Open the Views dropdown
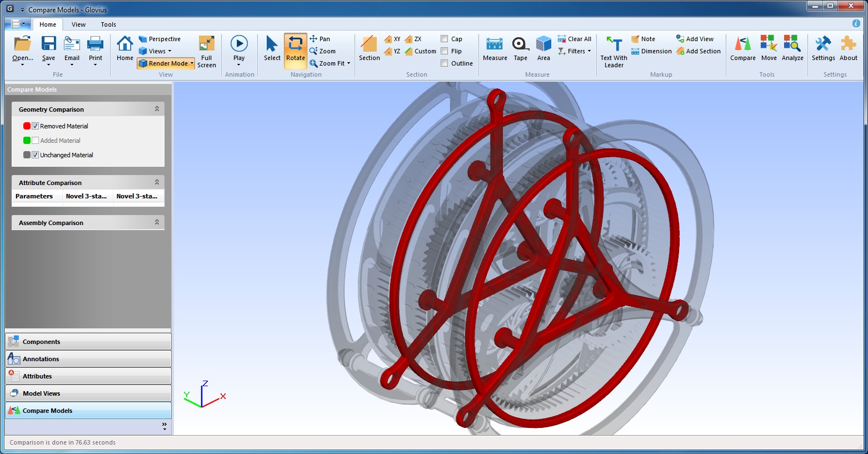 (155, 51)
